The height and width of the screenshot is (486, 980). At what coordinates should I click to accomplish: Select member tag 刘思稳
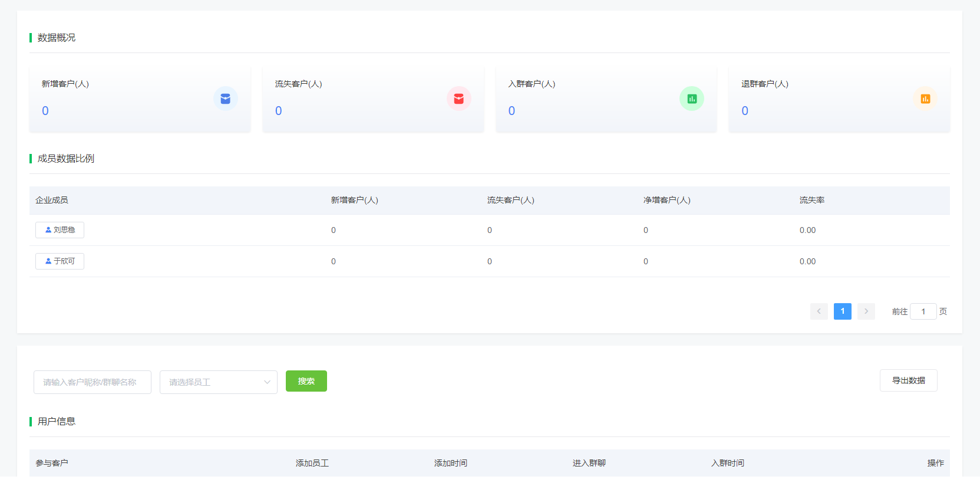coord(60,230)
